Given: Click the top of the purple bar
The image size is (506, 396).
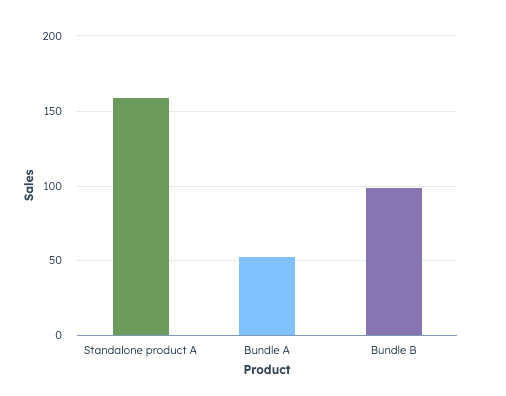Looking at the screenshot, I should (394, 189).
